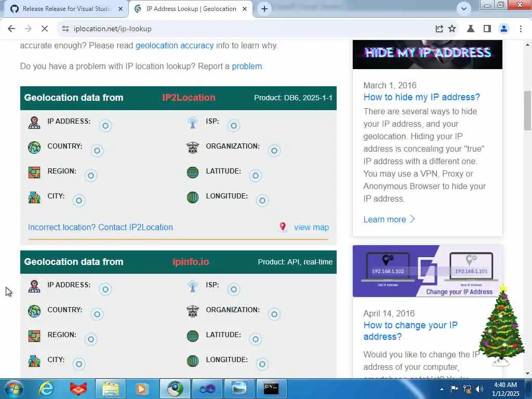Click the page vertical scrollbar thumb
Viewport: 532px width, 399px height.
527,110
